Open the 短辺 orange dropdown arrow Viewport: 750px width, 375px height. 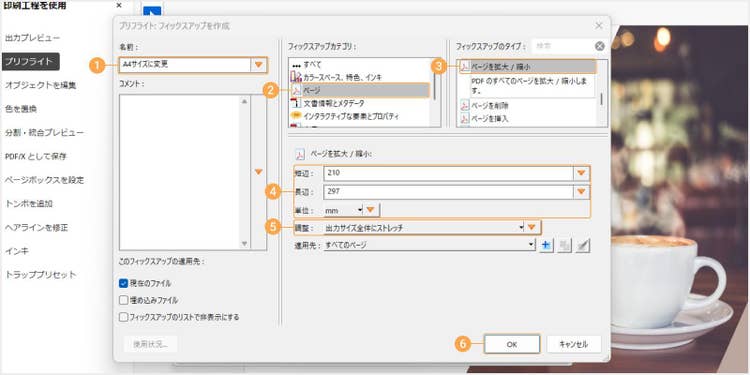[581, 173]
